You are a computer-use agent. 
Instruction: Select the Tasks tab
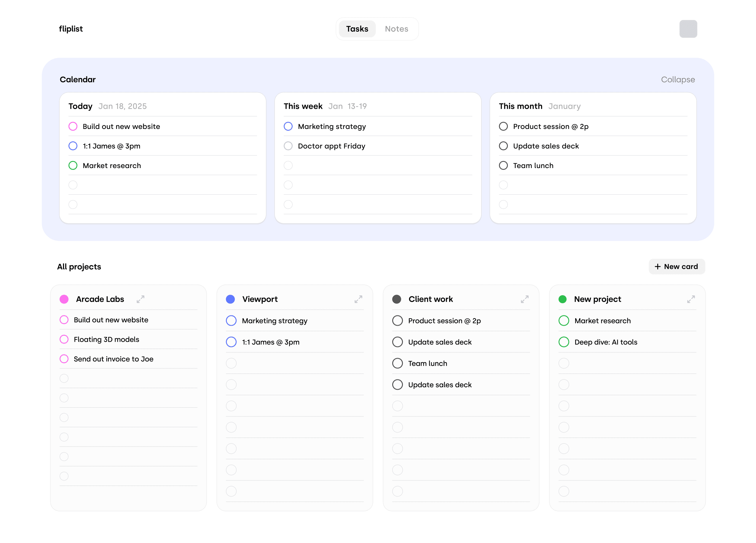357,29
